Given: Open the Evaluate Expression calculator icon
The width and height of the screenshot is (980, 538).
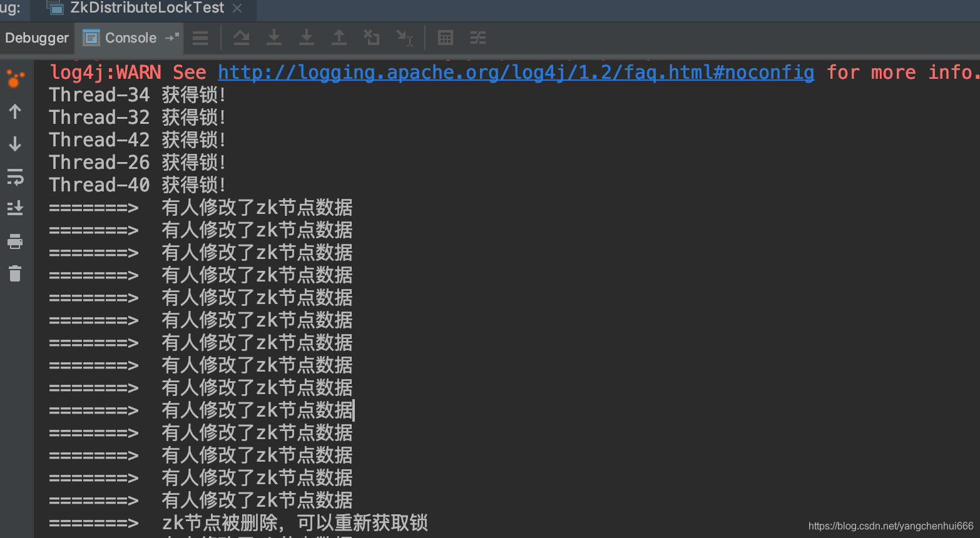Looking at the screenshot, I should click(x=446, y=38).
